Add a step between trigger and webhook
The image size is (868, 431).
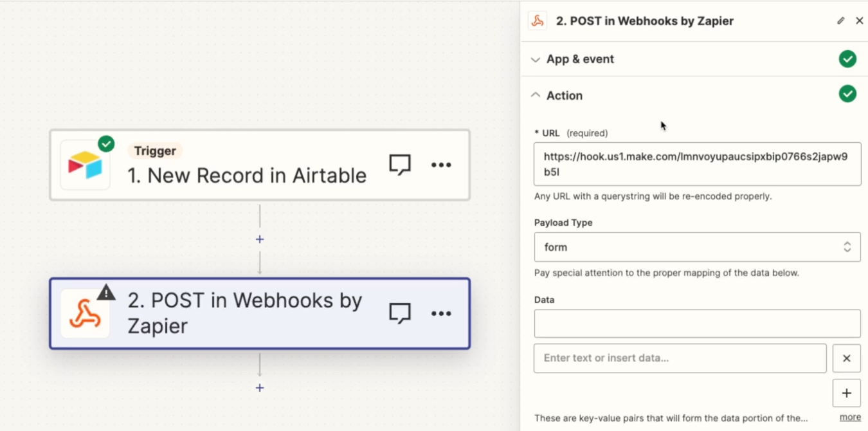260,239
